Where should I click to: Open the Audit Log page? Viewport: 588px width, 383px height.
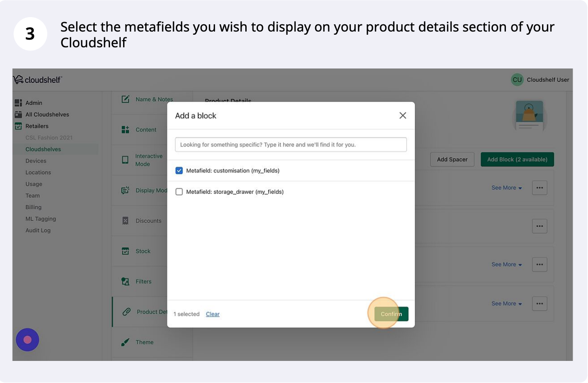(38, 230)
